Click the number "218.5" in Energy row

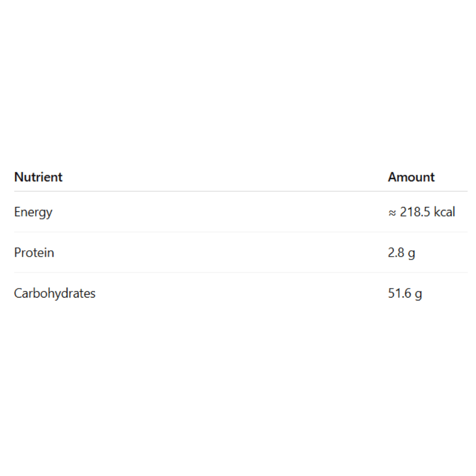[x=415, y=212]
